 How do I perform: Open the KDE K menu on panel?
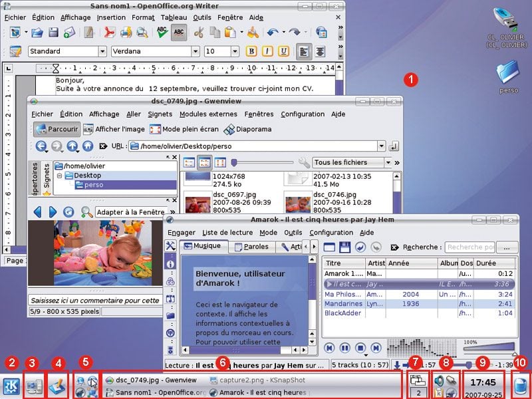tap(11, 385)
